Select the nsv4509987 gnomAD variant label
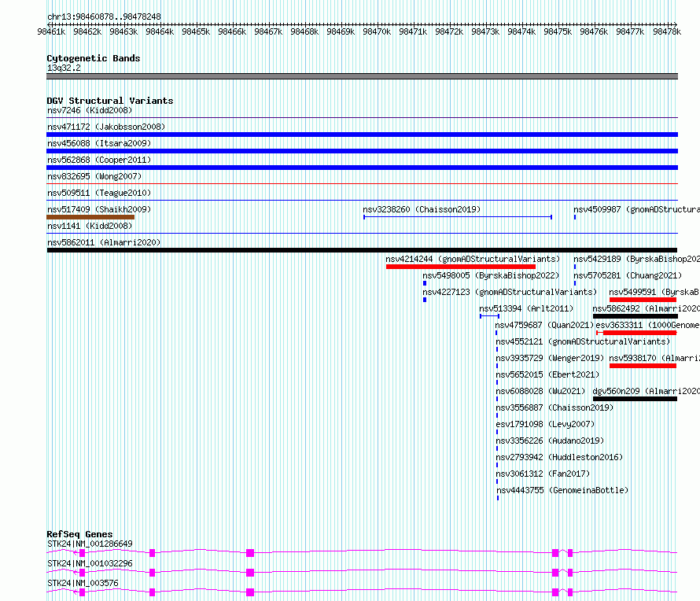This screenshot has width=700, height=601. (x=636, y=210)
